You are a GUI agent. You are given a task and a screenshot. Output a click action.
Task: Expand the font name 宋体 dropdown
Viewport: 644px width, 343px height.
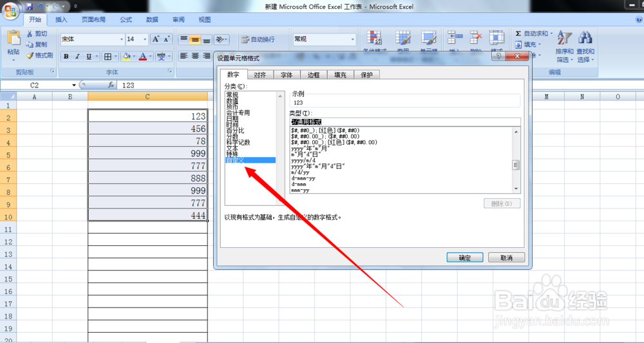point(122,39)
